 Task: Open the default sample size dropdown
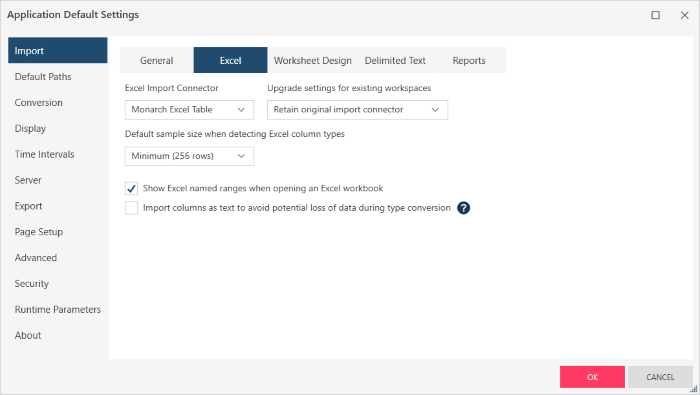189,156
